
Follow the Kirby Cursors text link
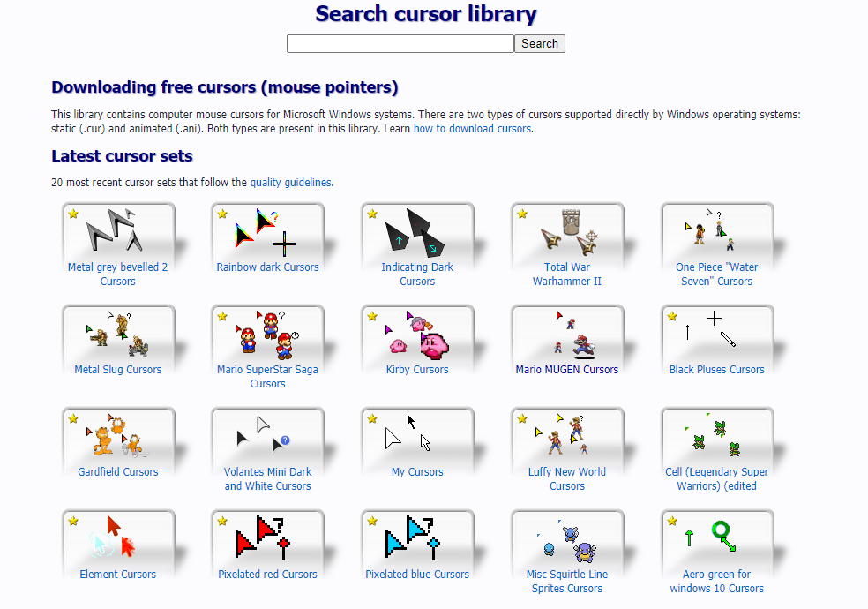(x=417, y=369)
